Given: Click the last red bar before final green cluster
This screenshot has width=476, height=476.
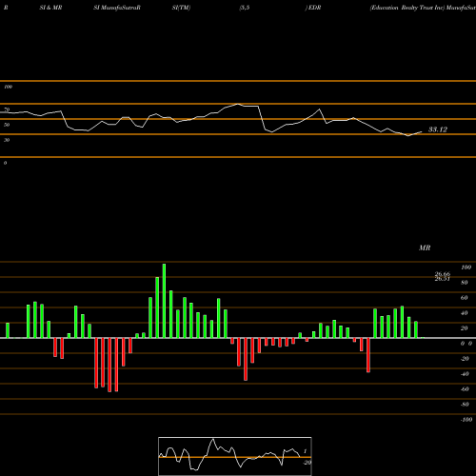Looking at the screenshot, I should click(368, 355).
